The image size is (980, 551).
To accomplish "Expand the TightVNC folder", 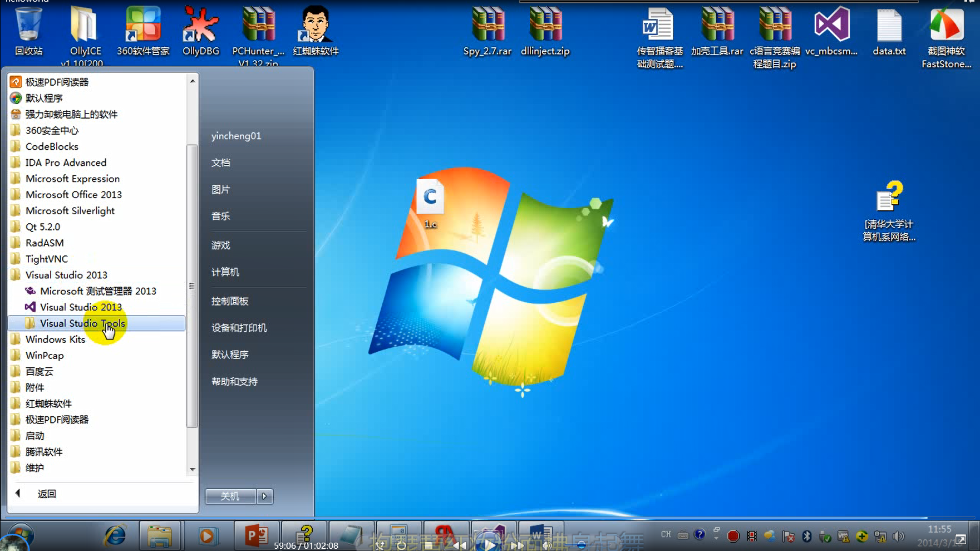I will (97, 259).
